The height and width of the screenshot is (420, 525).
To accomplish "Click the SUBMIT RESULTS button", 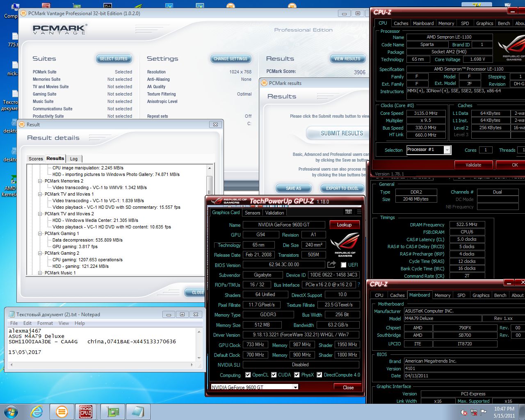I will click(x=339, y=133).
